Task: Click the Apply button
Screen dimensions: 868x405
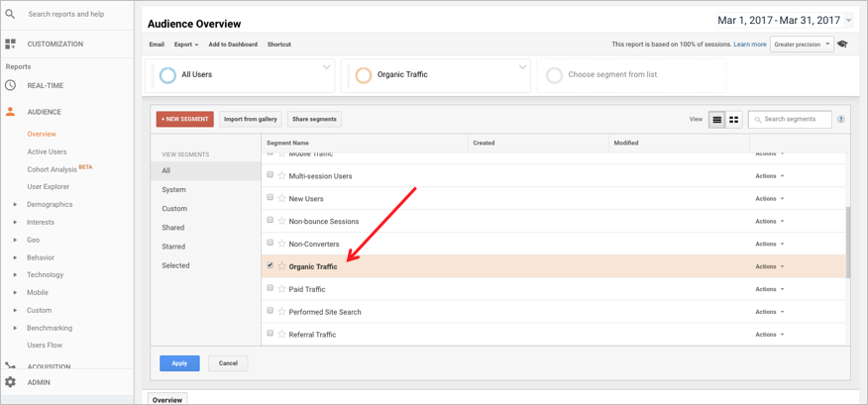Action: pos(179,363)
